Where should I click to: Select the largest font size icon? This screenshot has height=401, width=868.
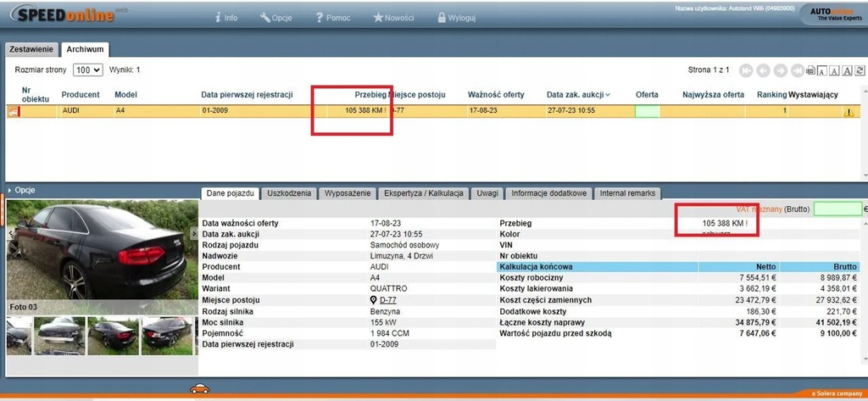coord(849,70)
